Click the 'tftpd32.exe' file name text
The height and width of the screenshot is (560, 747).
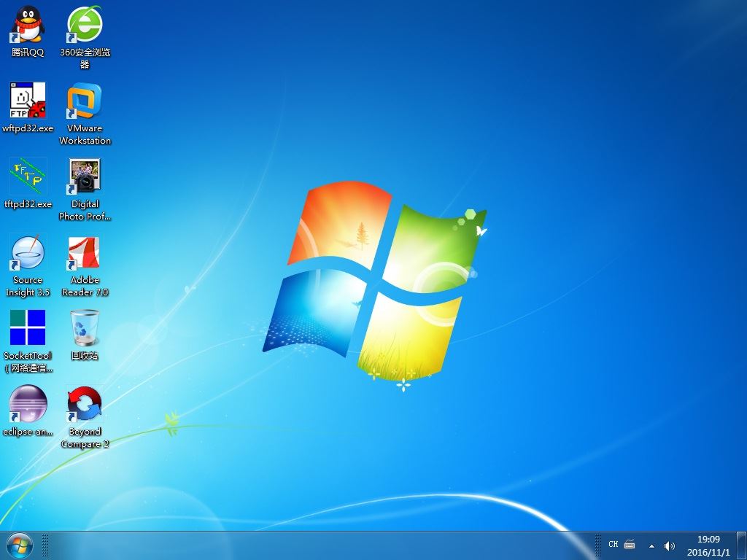click(x=28, y=204)
